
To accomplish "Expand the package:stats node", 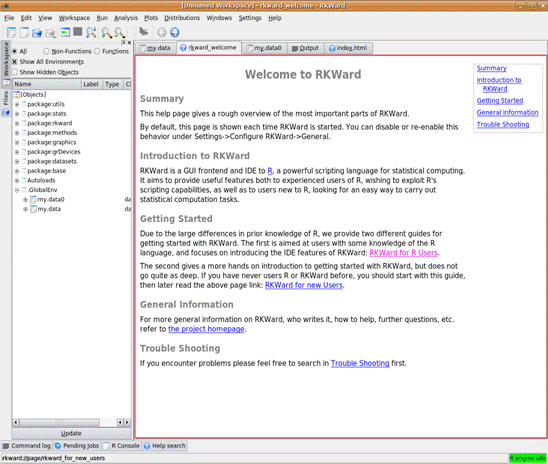I will point(17,114).
